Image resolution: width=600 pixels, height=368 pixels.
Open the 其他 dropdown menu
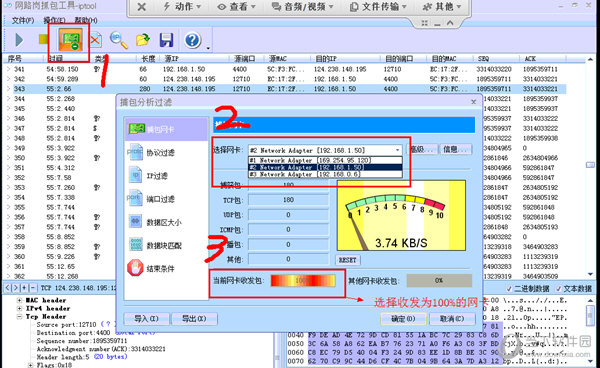tap(442, 7)
